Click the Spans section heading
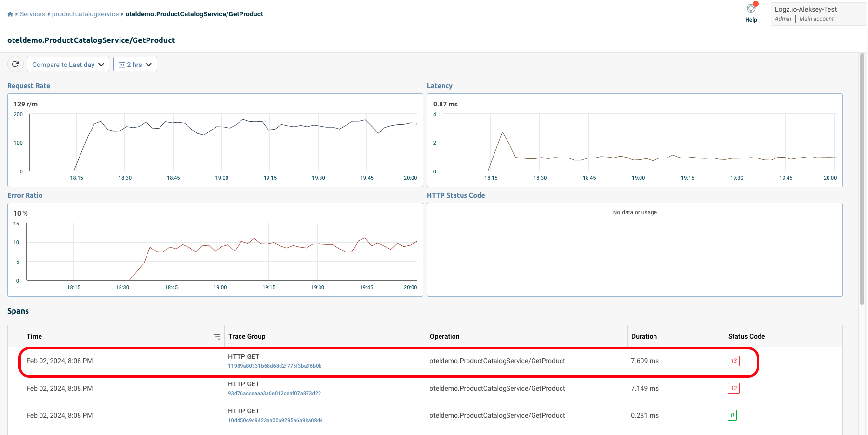This screenshot has height=435, width=868. (x=18, y=311)
